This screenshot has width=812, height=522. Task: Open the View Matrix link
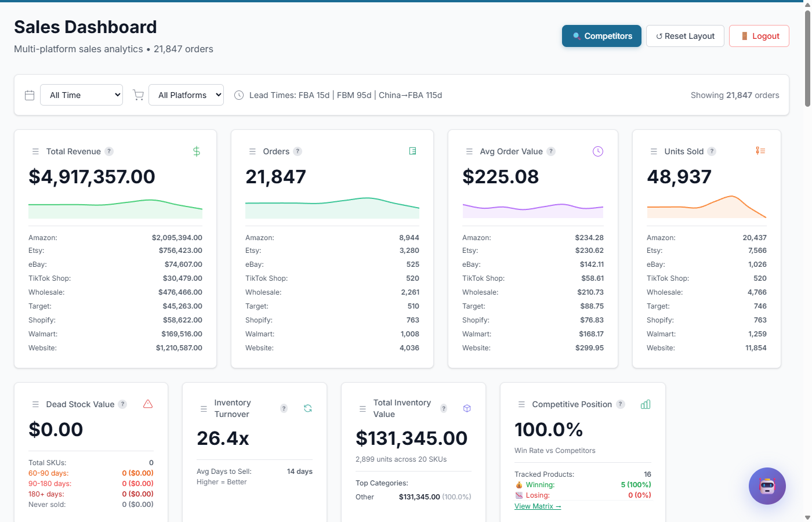click(537, 506)
